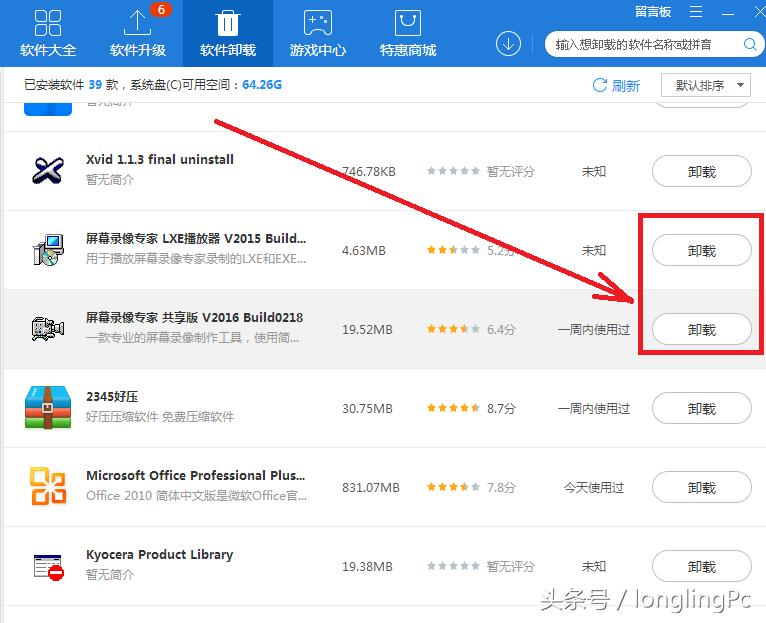
Task: Click the 831.07MB size value
Action: coord(371,488)
